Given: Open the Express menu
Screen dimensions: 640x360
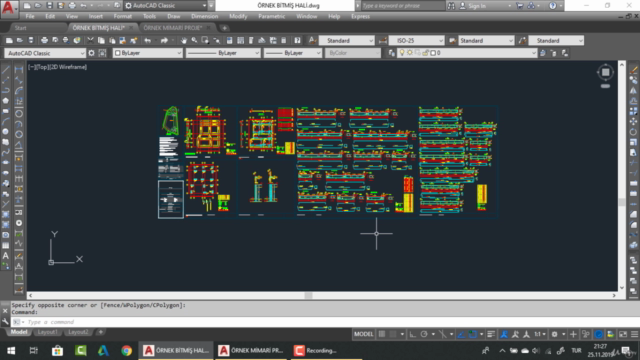Looking at the screenshot, I should pos(360,16).
